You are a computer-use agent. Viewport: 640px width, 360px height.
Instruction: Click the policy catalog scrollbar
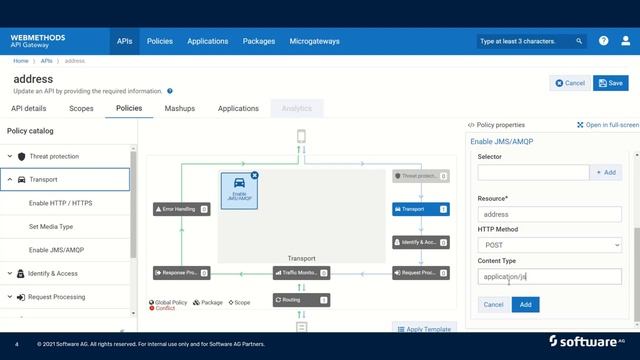(x=133, y=204)
